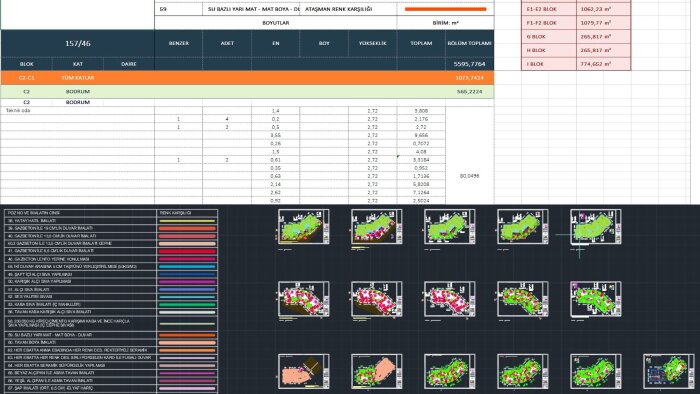Click the F1-F2 BLOK cell
This screenshot has height=394, width=700.
(549, 23)
